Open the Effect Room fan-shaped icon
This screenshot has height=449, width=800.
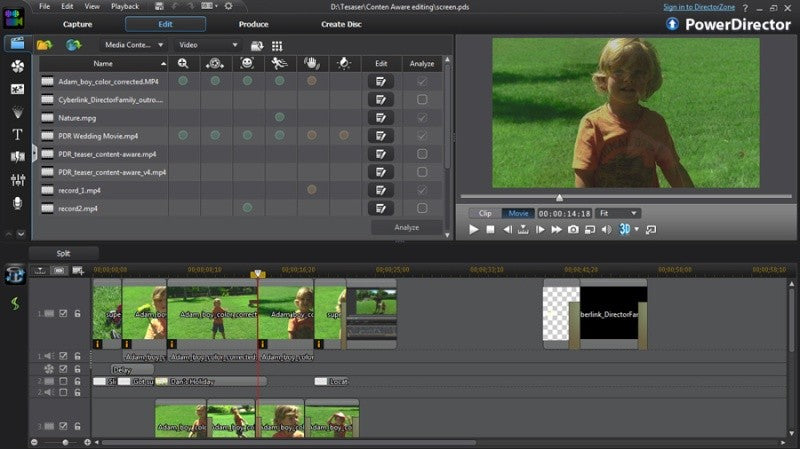coord(17,66)
